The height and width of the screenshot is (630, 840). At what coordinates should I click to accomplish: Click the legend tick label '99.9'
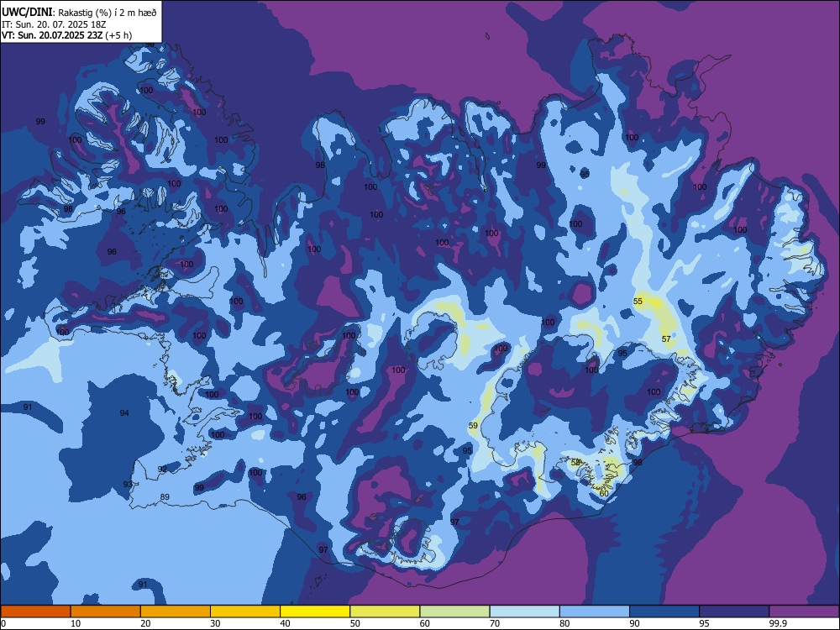tap(777, 623)
